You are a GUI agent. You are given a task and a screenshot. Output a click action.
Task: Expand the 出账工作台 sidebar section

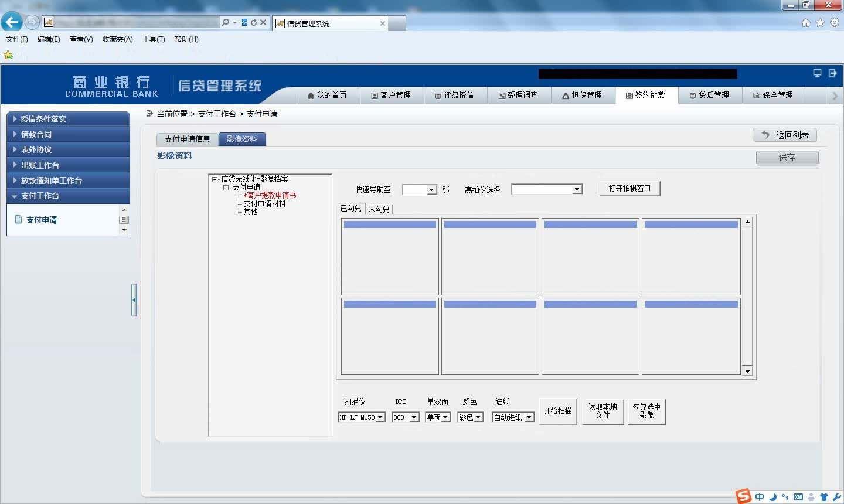coord(68,165)
